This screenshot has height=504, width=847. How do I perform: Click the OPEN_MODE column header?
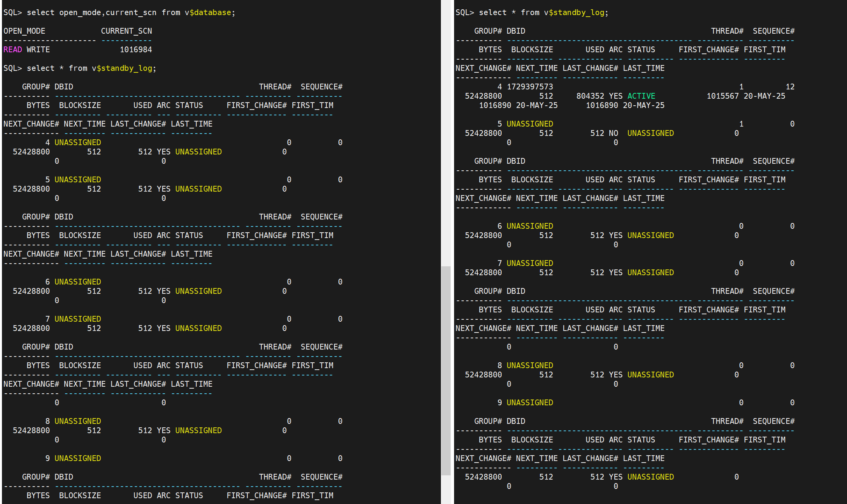(24, 31)
